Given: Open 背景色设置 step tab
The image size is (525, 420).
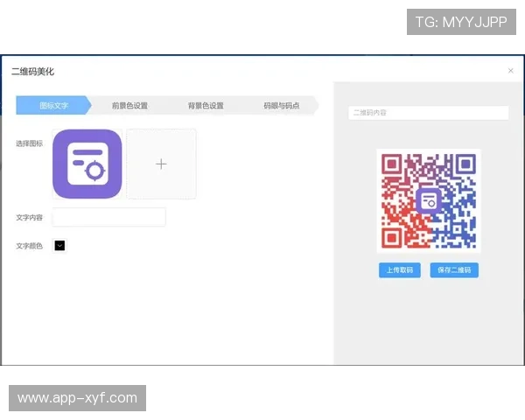Looking at the screenshot, I should (x=206, y=106).
